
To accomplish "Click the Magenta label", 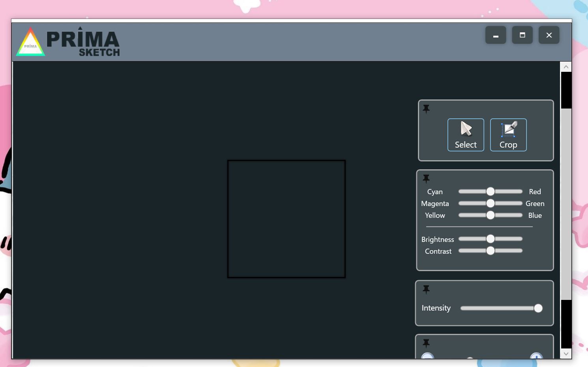I will point(435,204).
